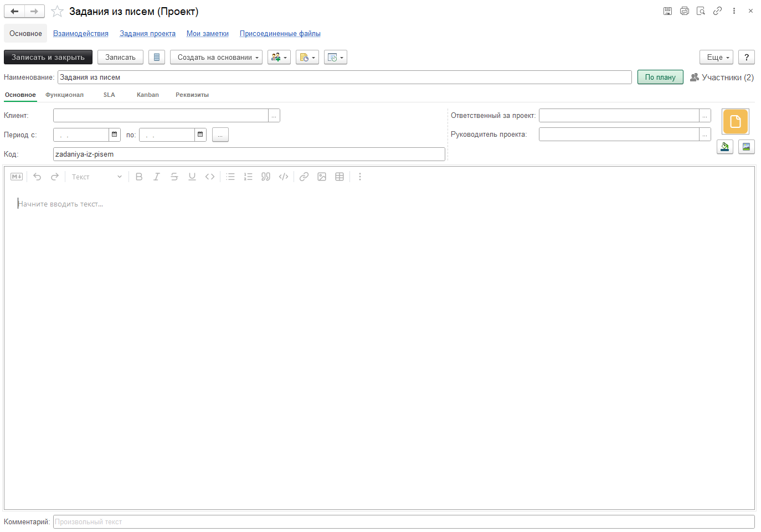
Task: Insert an image in editor
Action: 322,177
